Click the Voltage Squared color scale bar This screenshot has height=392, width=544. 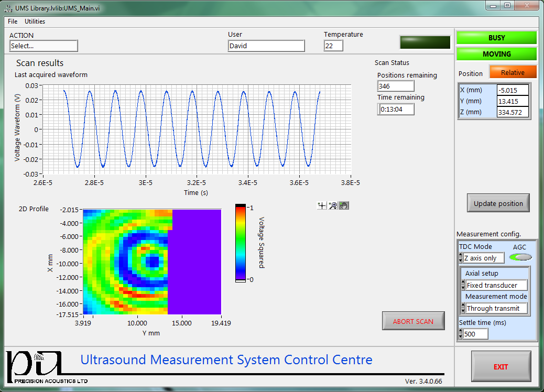pyautogui.click(x=241, y=243)
